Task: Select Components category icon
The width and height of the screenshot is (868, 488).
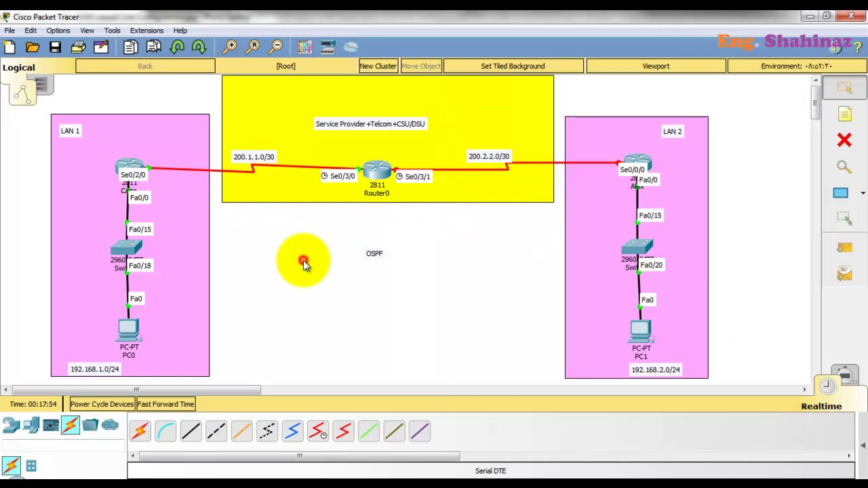Action: pyautogui.click(x=51, y=425)
